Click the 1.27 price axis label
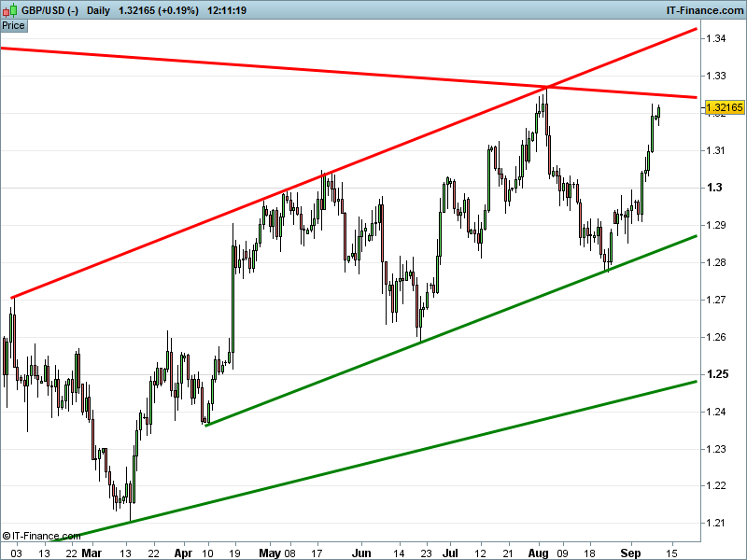The width and height of the screenshot is (747, 560). coord(716,300)
